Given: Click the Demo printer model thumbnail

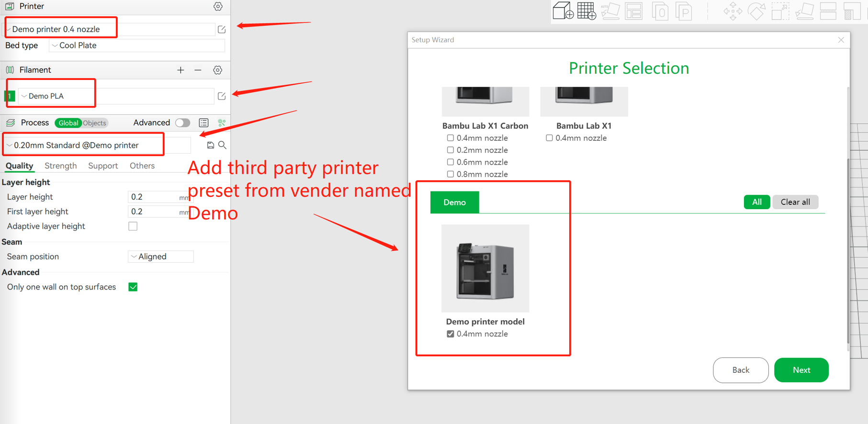Looking at the screenshot, I should coord(485,268).
